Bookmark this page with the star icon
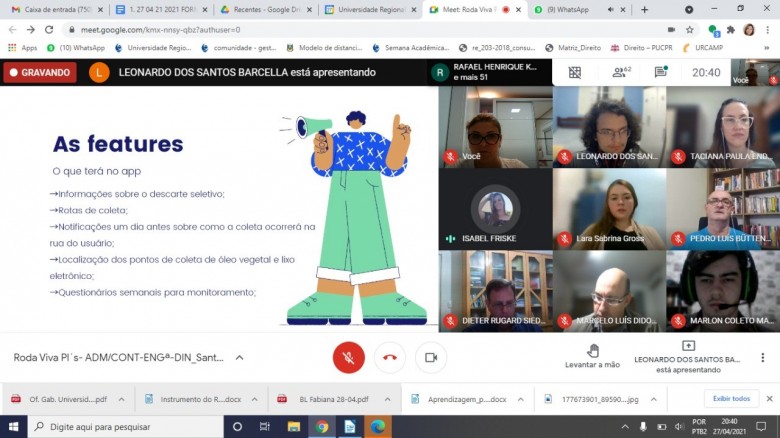The image size is (780, 438). 690,29
